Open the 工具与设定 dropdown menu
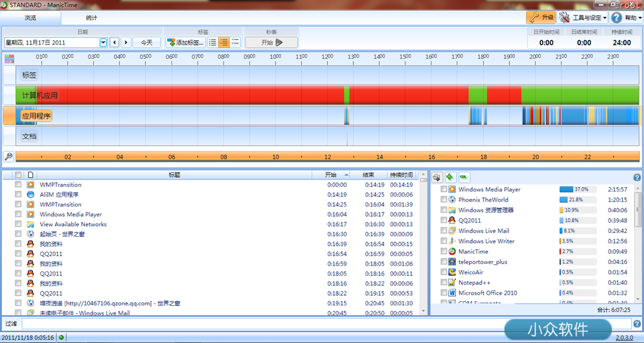This screenshot has width=644, height=343. 583,18
